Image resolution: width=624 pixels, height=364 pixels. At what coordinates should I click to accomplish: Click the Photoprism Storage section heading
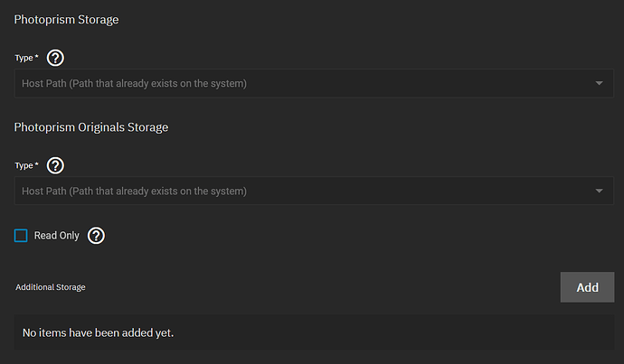point(66,20)
